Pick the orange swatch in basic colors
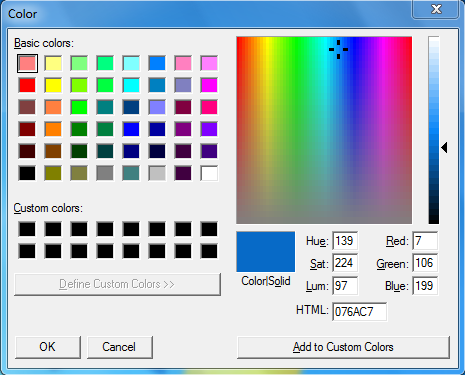 (x=53, y=129)
